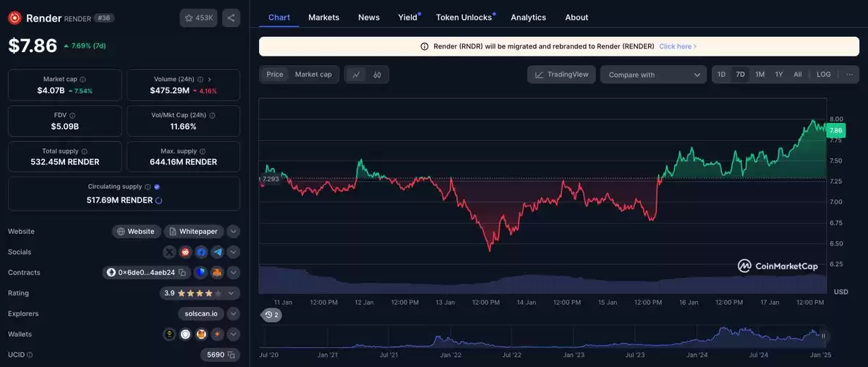
Task: Follow the 'Click here' migration link
Action: point(677,46)
